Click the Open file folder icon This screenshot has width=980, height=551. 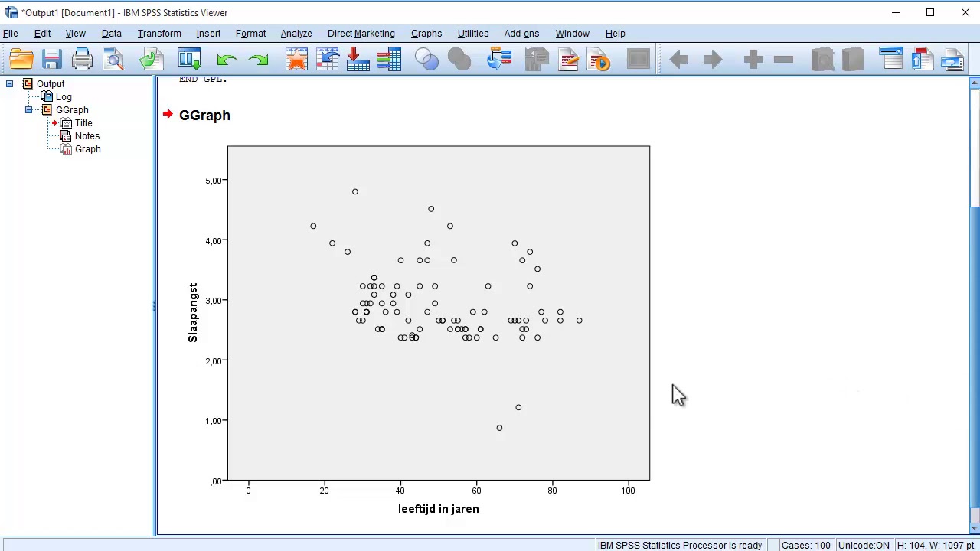click(21, 60)
